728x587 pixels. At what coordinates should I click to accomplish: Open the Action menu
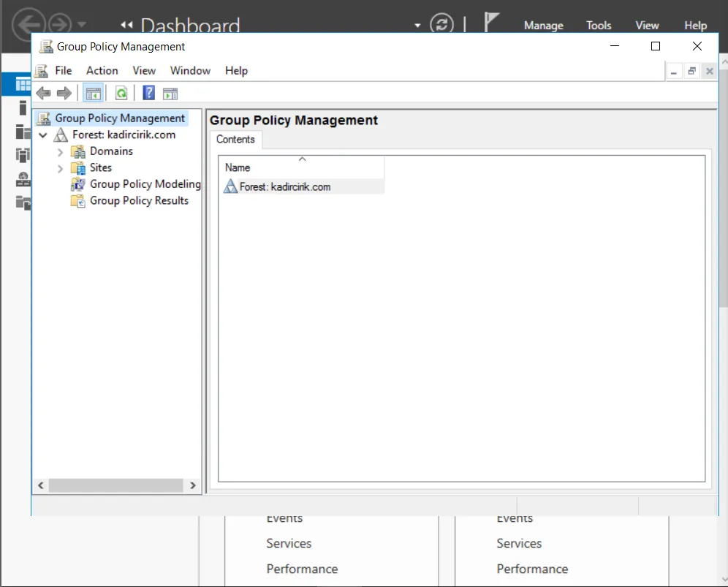(102, 71)
